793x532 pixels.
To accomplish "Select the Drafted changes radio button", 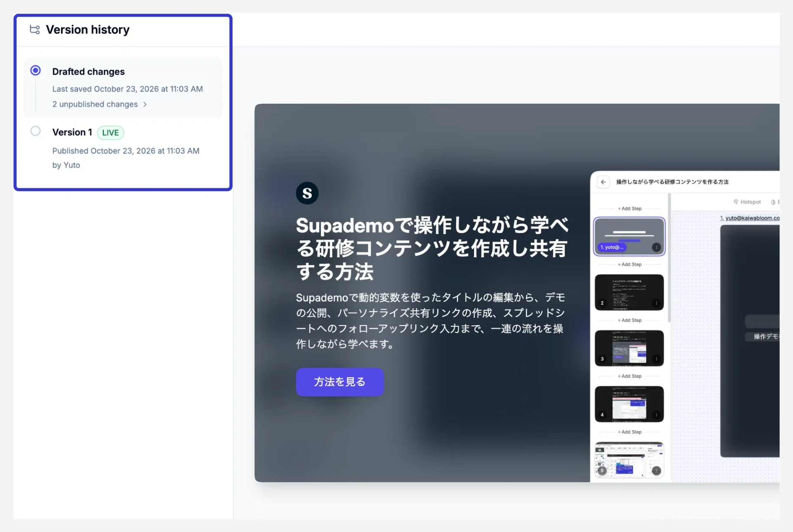I will click(x=36, y=71).
